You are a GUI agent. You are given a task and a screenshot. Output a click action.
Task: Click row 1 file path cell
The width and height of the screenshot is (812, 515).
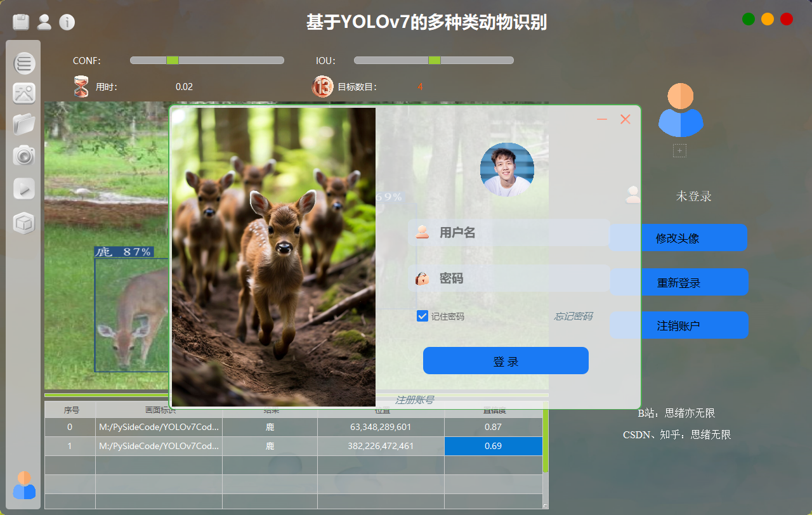click(x=159, y=446)
